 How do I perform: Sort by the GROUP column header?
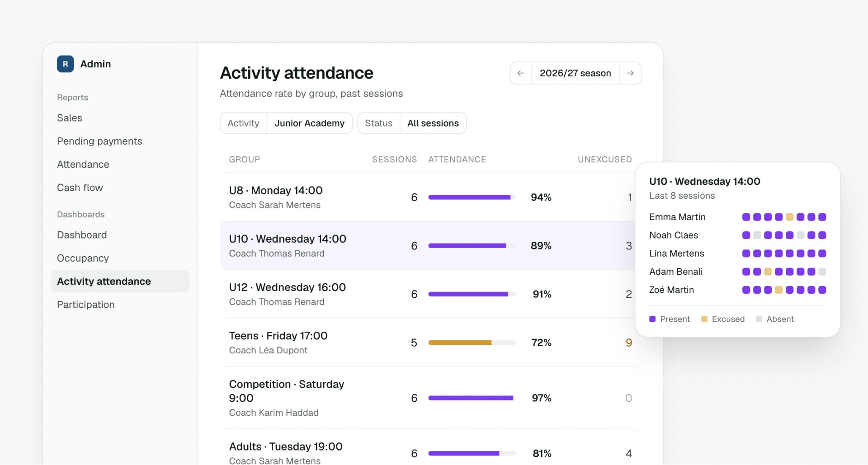245,160
